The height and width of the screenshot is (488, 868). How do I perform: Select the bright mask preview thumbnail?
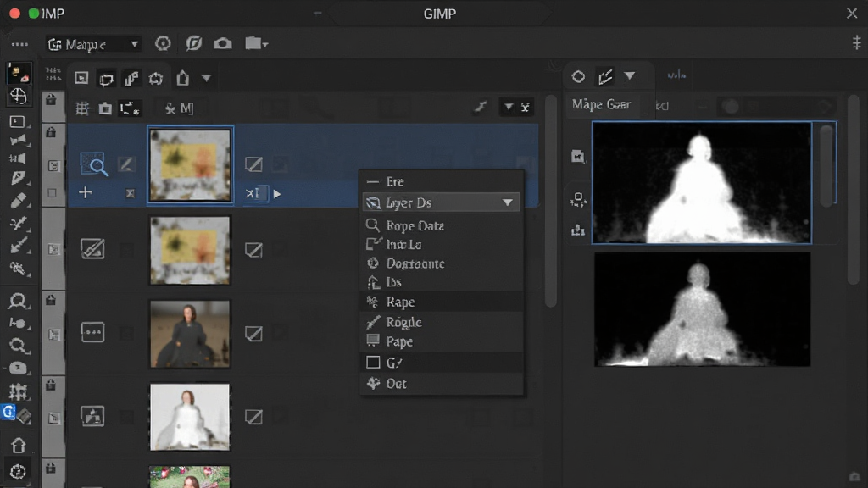702,183
